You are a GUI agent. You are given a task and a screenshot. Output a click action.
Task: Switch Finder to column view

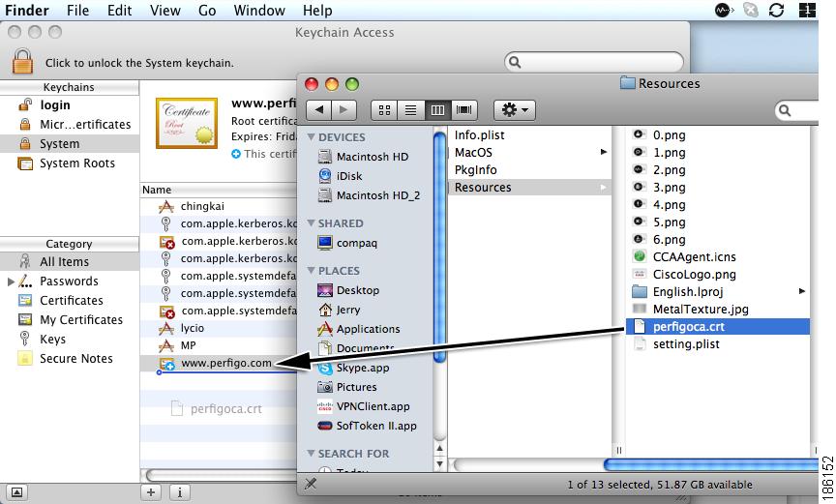[x=437, y=109]
